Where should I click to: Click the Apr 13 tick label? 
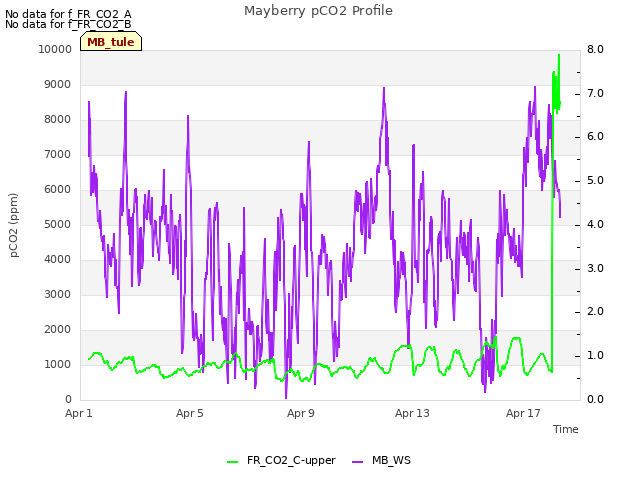412,413
